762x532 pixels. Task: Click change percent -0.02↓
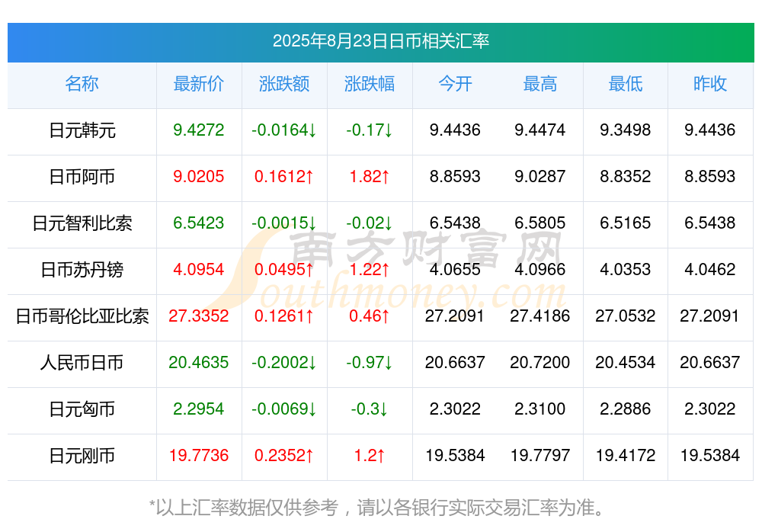coord(370,223)
